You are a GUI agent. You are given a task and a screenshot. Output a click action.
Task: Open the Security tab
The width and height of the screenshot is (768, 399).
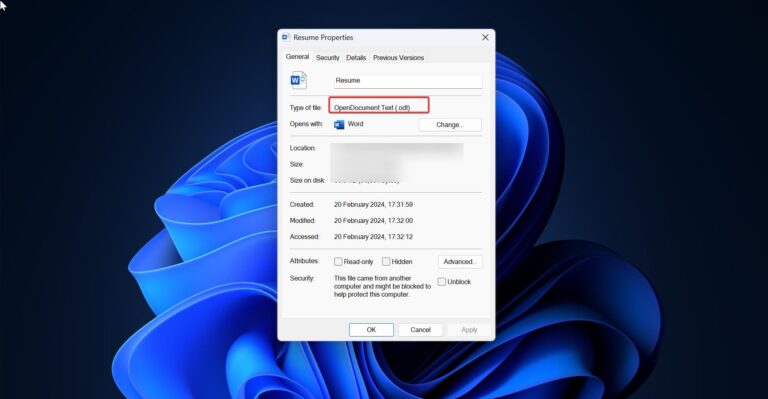tap(327, 58)
